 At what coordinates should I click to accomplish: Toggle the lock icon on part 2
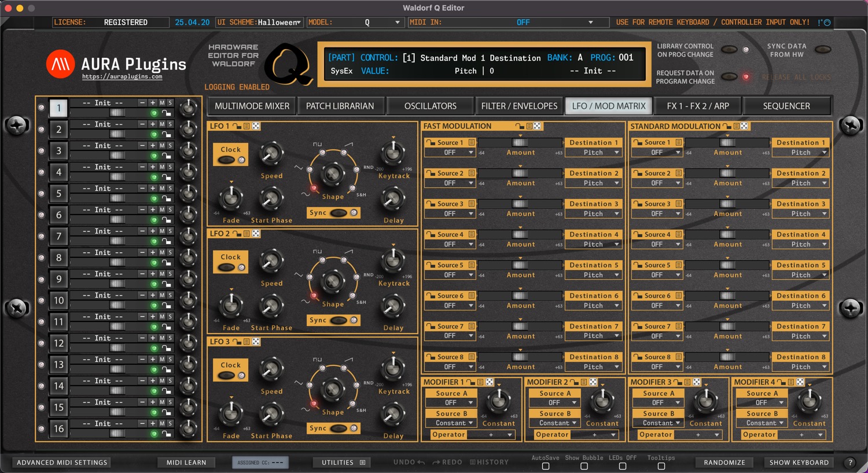click(166, 135)
